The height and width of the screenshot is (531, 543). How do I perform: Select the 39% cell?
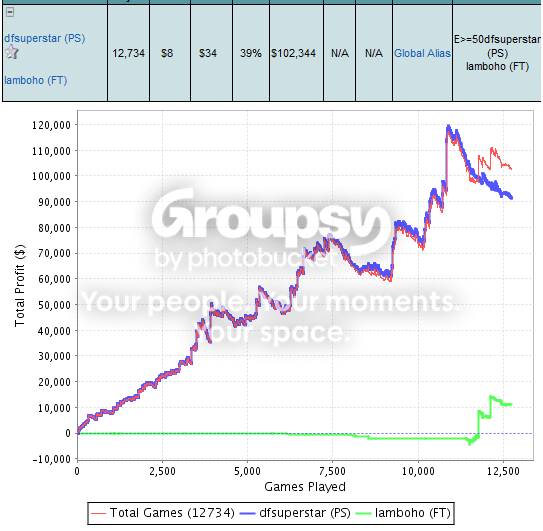tap(251, 53)
